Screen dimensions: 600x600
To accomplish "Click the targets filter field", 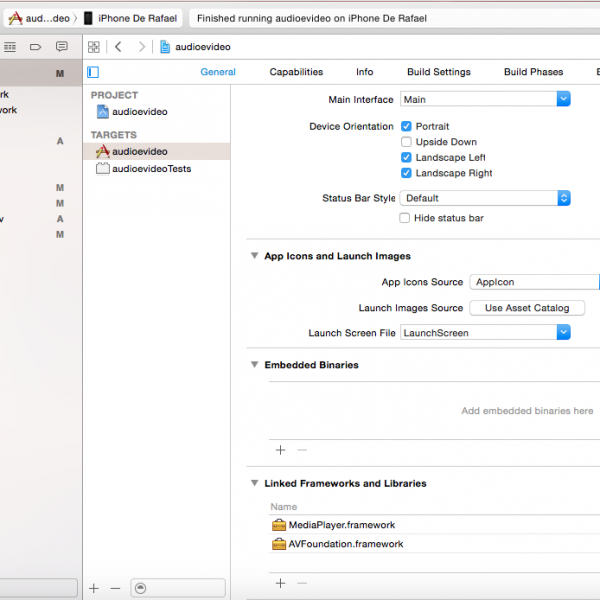I will point(178,588).
